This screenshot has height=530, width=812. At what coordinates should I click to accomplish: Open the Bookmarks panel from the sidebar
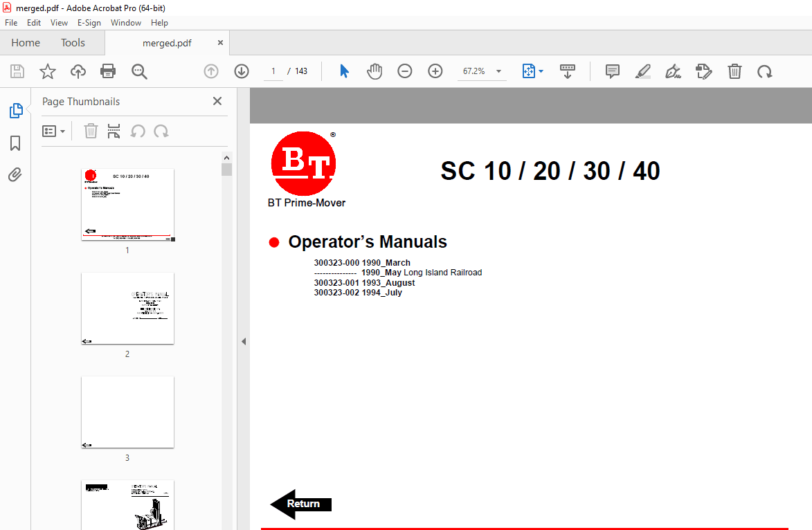(15, 143)
